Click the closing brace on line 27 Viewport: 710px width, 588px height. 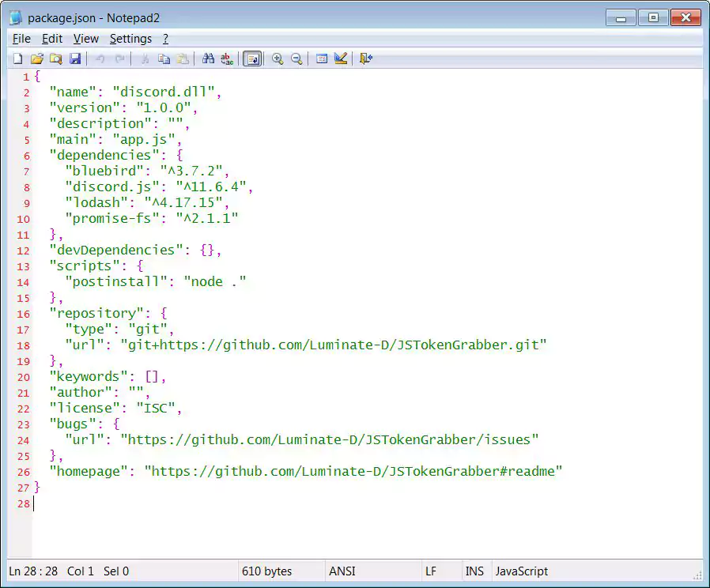[37, 488]
